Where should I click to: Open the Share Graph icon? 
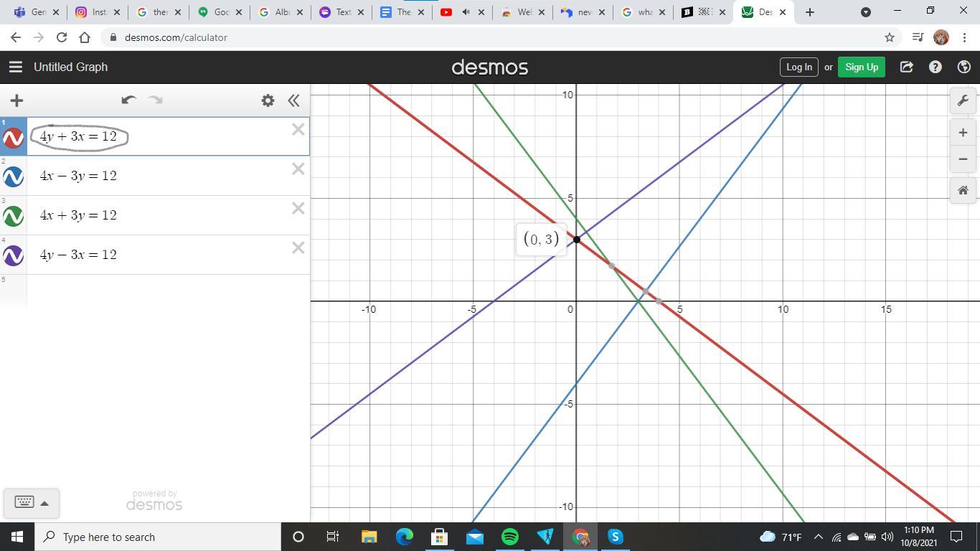(907, 67)
